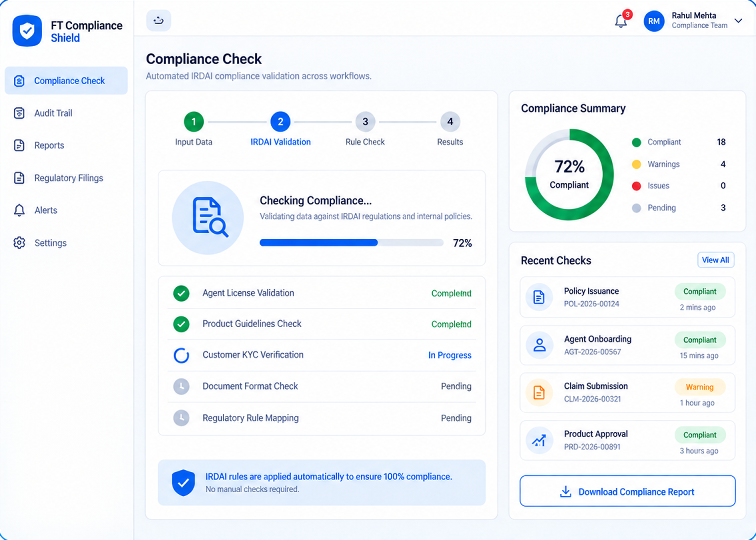Click the sidebar toggle icon in top bar
This screenshot has height=540, width=756.
pos(159,21)
